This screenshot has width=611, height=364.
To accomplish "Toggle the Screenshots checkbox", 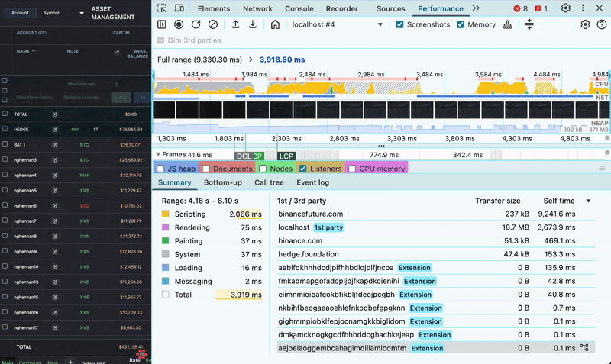I will click(399, 24).
